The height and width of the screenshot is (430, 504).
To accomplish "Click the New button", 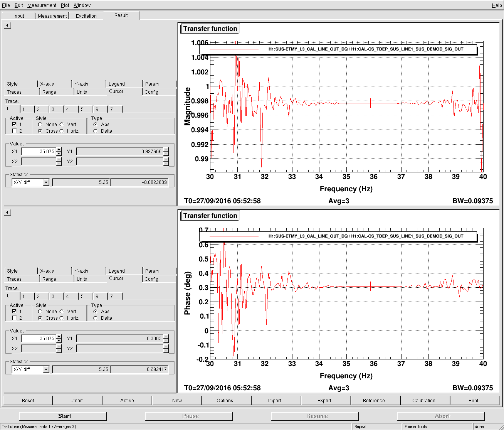I will coord(177,401).
